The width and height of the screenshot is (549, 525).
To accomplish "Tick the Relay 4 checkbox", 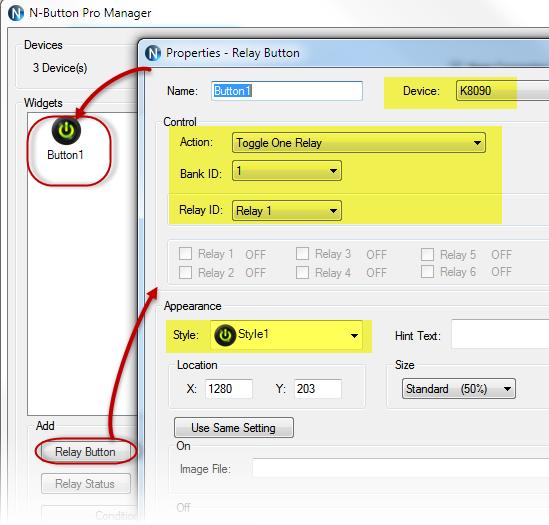I will [x=302, y=272].
